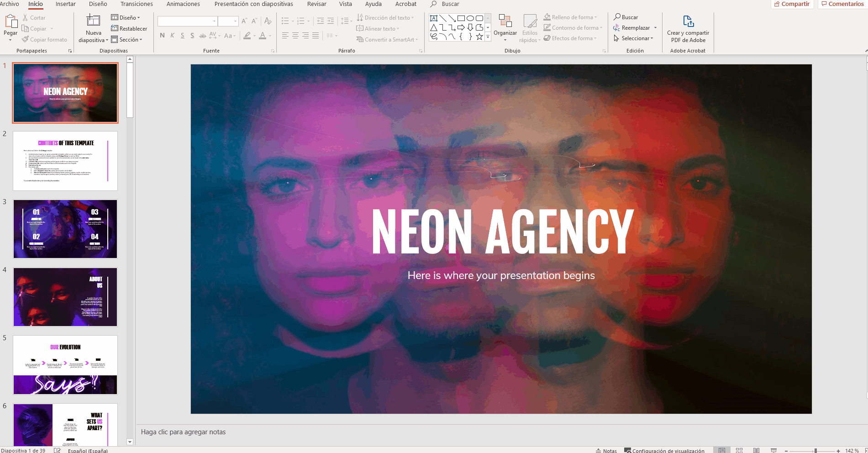Open the Insertar ribbon tab
868x453 pixels.
(66, 4)
